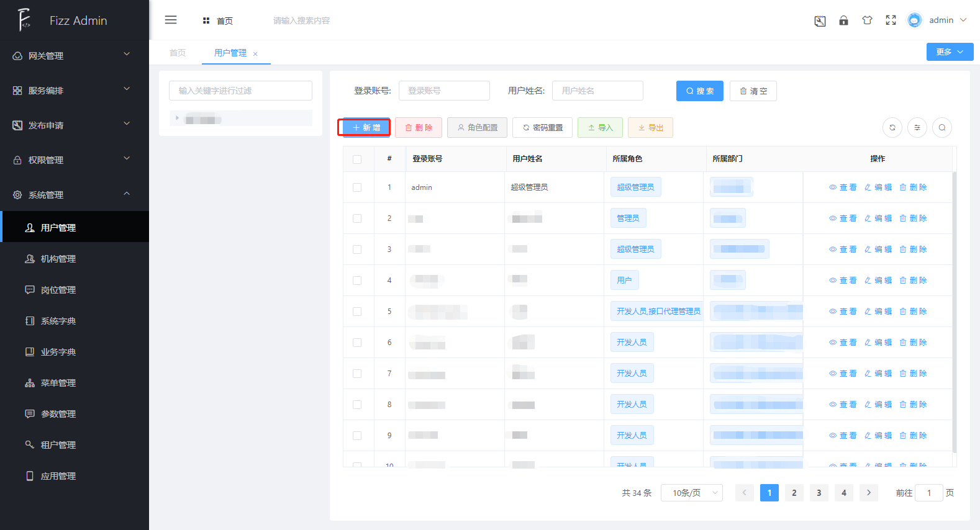Toggle fullscreen mode icon

[891, 20]
